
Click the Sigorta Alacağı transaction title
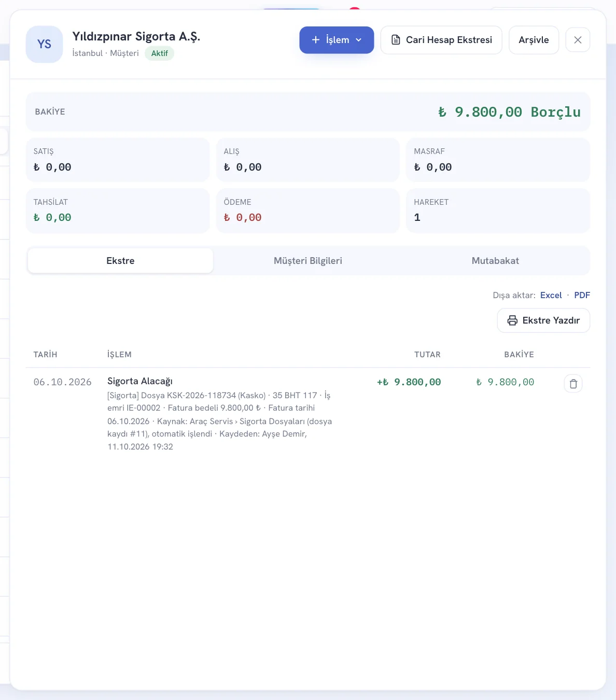[x=140, y=381]
